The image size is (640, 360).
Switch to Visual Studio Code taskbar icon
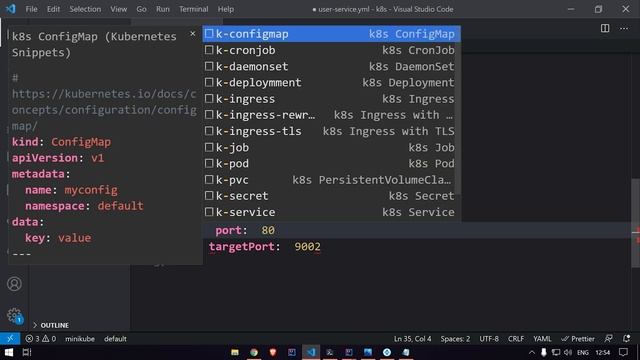[x=311, y=352]
